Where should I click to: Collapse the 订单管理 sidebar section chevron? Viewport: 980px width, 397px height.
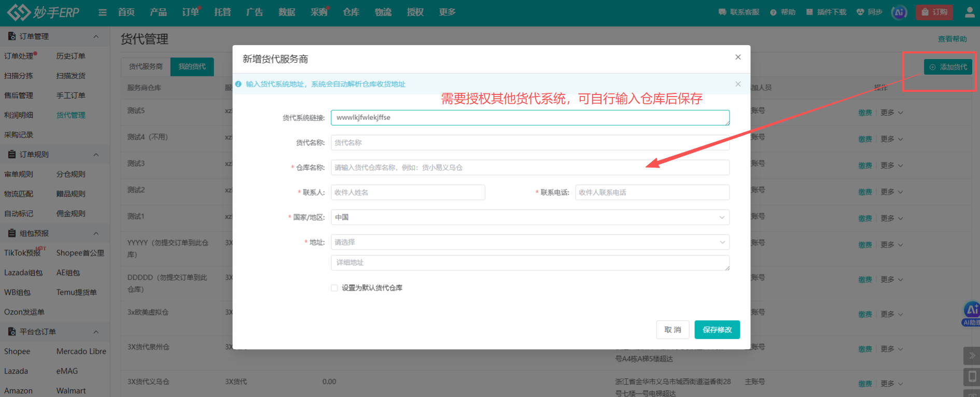96,36
